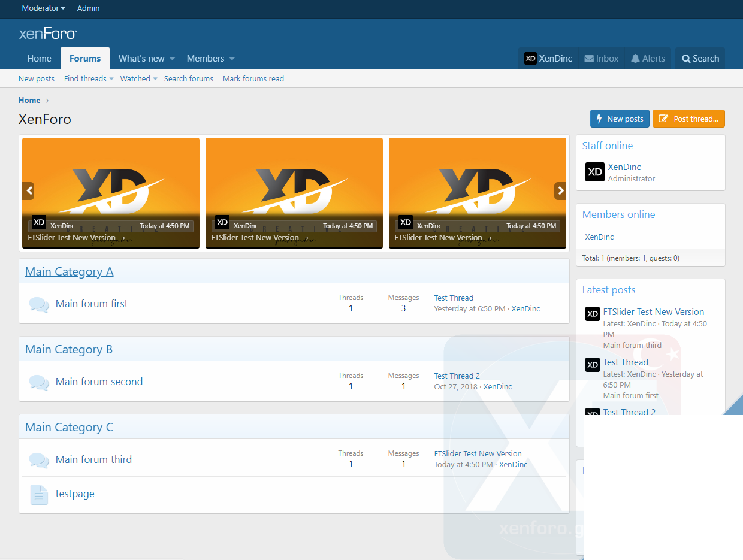This screenshot has width=743, height=560.
Task: Open Members online heading
Action: tap(619, 214)
